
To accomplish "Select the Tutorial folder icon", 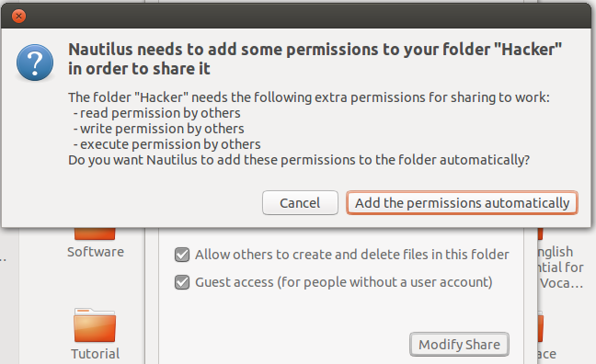I will click(x=95, y=325).
